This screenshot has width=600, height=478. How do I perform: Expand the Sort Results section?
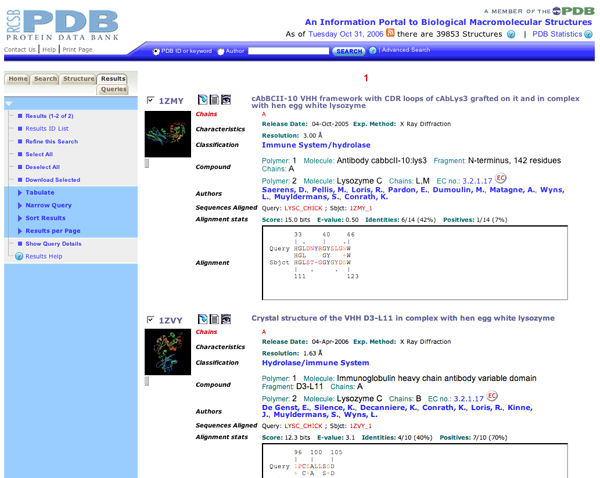pos(45,217)
